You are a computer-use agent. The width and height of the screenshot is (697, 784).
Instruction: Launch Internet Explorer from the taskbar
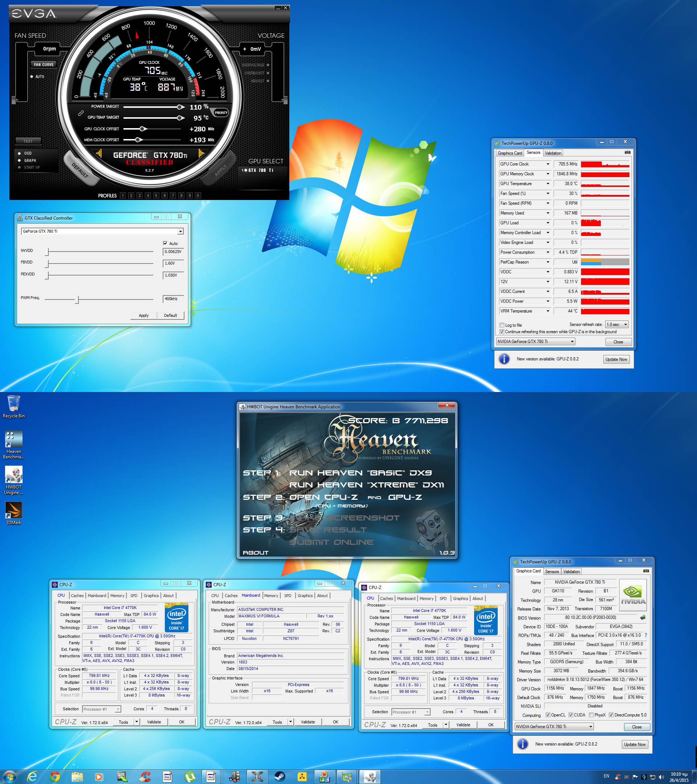tap(32, 777)
